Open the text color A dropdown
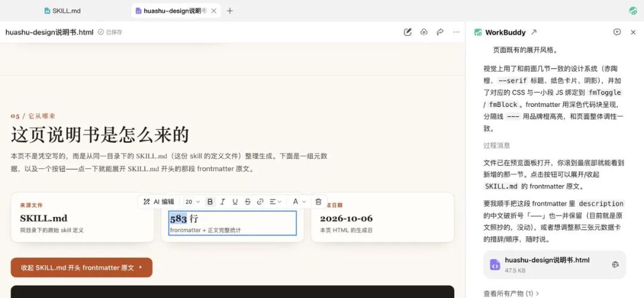 tap(299, 202)
